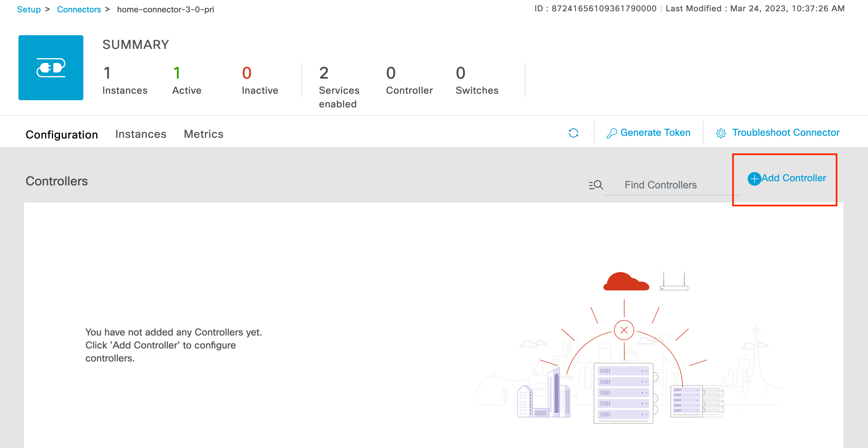
Task: Click the Inactive instances count
Action: click(x=247, y=73)
